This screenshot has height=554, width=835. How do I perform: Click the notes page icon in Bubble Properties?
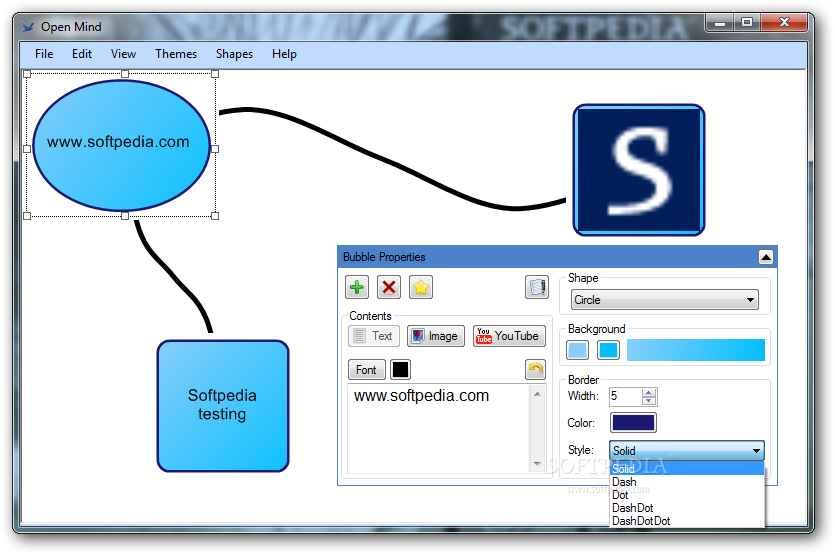[x=537, y=287]
